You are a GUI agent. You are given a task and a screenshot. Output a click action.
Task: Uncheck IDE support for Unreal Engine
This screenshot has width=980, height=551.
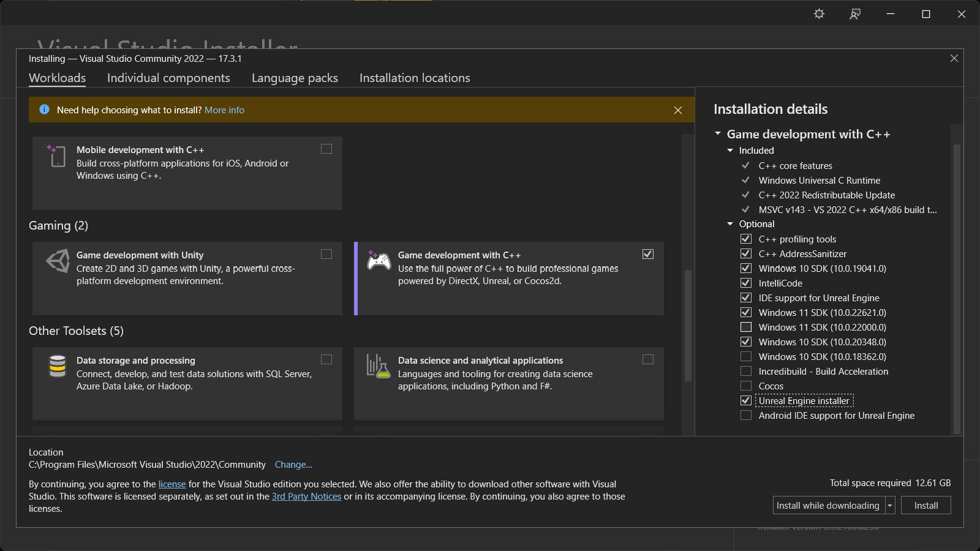[x=746, y=298]
